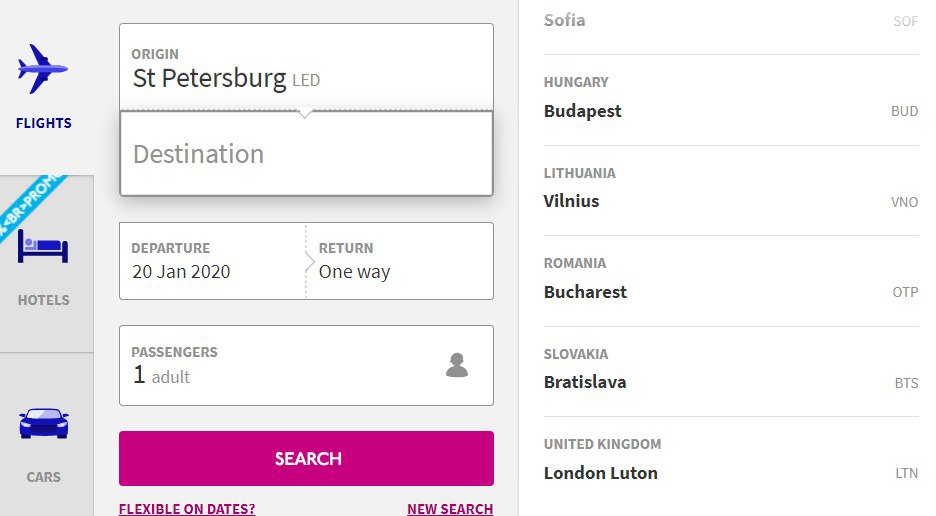This screenshot has height=516, width=936.
Task: Click the passenger person silhouette icon
Action: (x=457, y=365)
